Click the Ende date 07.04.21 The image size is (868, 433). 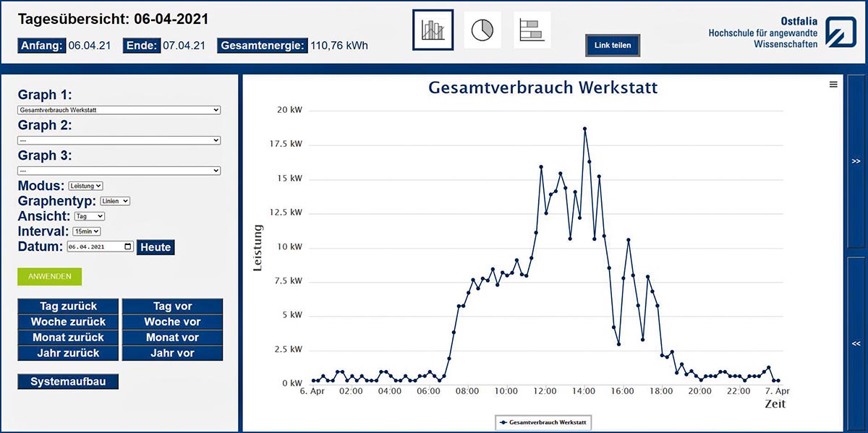[x=184, y=46]
